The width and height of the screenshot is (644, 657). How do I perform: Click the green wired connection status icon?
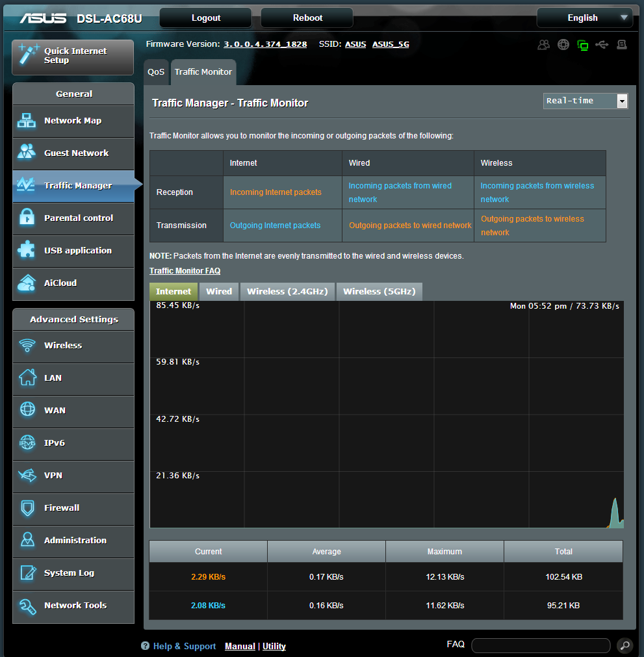pos(582,45)
